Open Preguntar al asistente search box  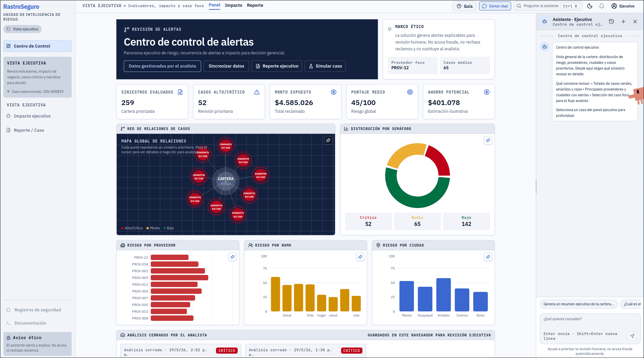coord(548,6)
